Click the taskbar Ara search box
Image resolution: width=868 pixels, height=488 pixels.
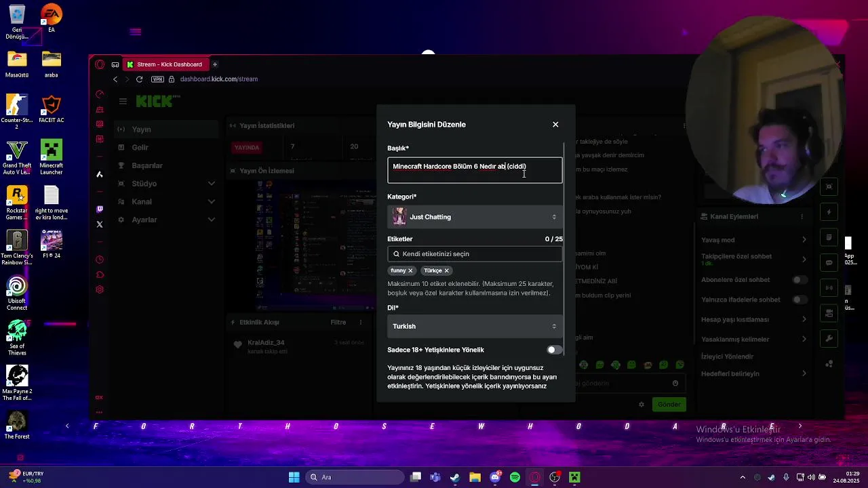353,477
